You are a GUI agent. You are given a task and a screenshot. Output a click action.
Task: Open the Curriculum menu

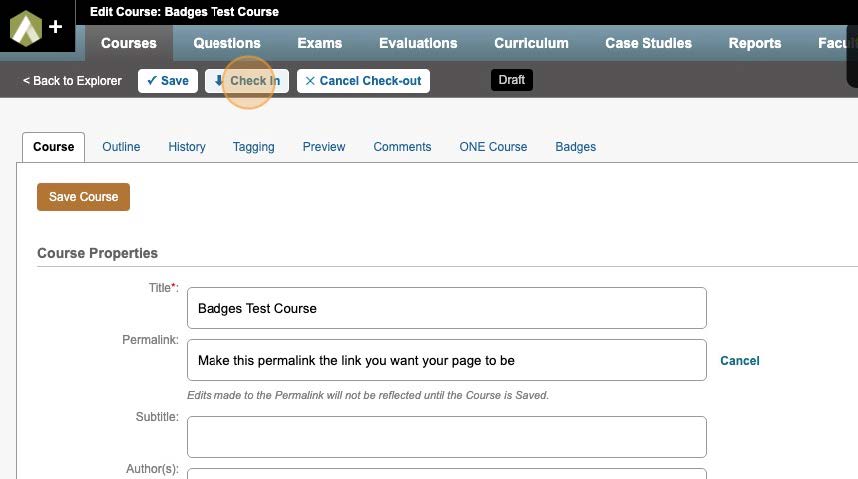531,43
